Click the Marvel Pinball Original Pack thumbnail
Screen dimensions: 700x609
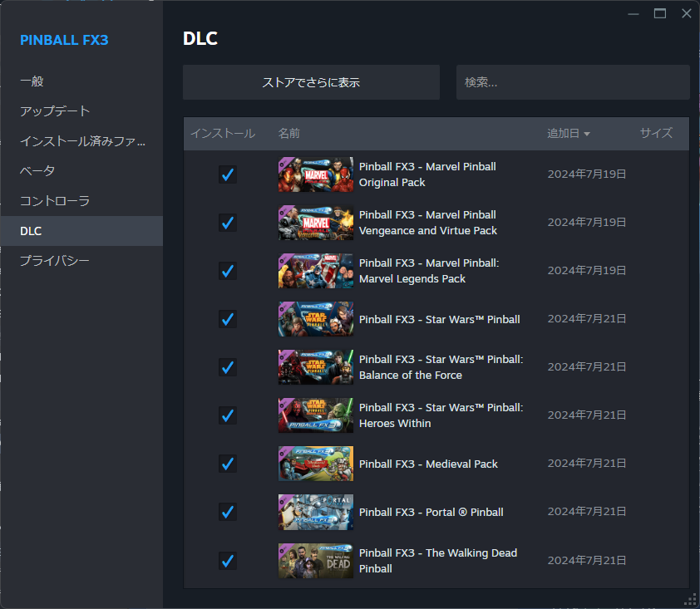click(x=315, y=174)
